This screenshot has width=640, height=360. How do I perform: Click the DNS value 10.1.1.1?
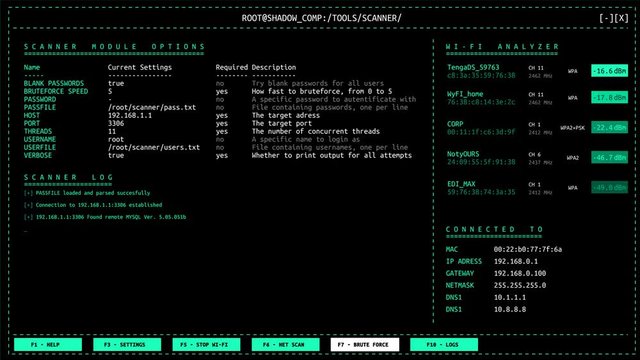510,298
